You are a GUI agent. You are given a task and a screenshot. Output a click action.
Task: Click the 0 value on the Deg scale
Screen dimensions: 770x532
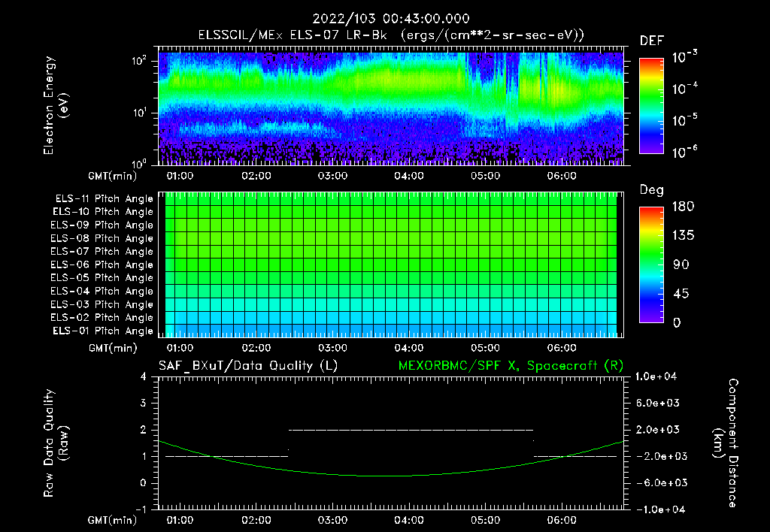[678, 323]
